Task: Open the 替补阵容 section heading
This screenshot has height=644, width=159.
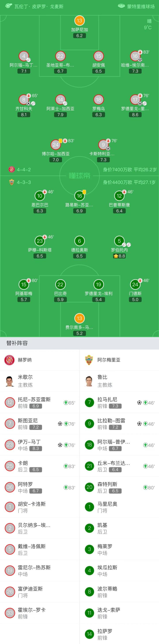Action: [17, 343]
